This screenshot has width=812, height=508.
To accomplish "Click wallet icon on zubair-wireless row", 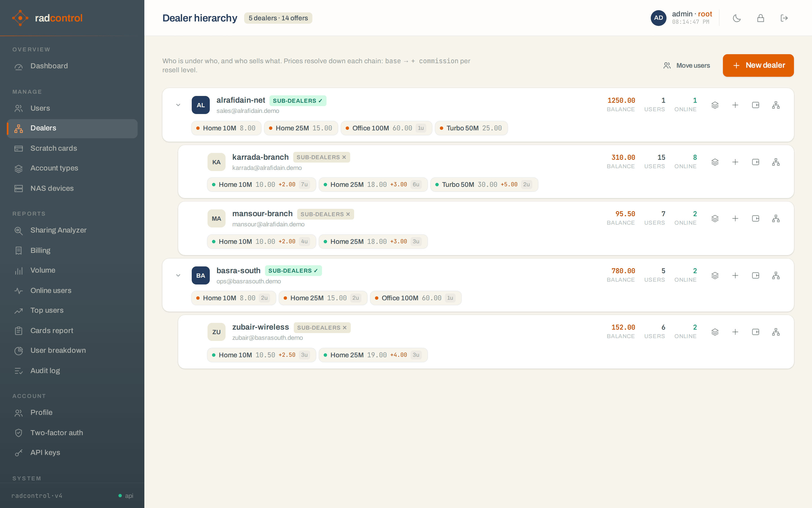I will pos(755,332).
